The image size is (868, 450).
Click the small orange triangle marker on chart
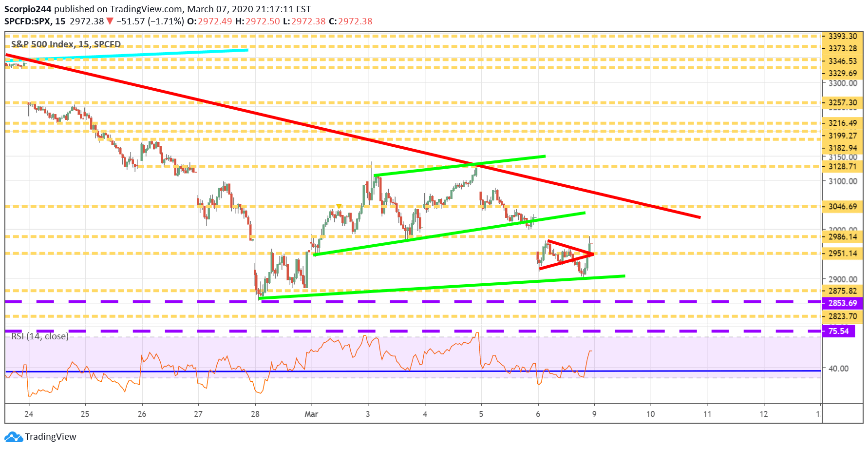point(339,206)
